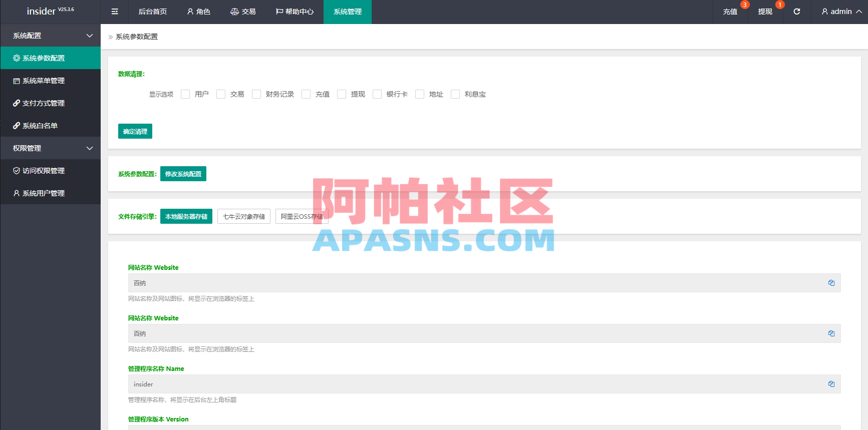Viewport: 868px width, 430px height.
Task: Select the 系统管理 top menu
Action: pyautogui.click(x=348, y=12)
